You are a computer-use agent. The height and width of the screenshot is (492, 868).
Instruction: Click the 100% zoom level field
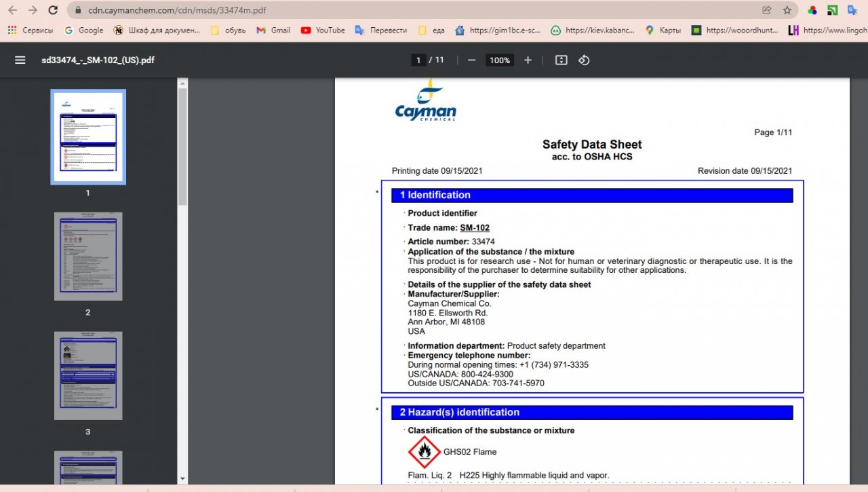(500, 60)
